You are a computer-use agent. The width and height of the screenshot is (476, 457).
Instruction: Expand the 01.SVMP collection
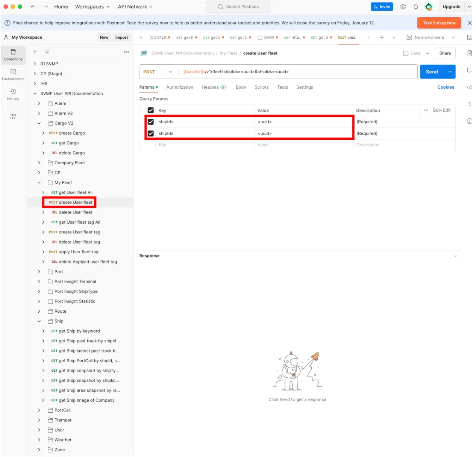[x=35, y=64]
